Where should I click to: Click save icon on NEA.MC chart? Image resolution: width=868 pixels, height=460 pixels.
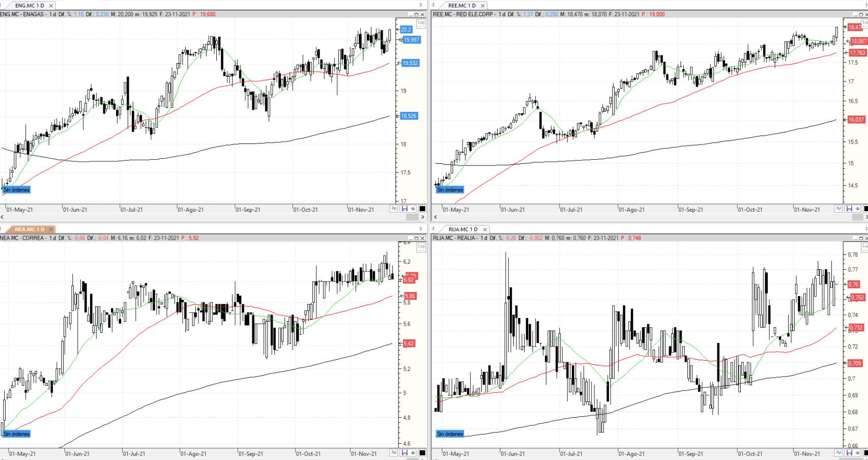[x=404, y=453]
